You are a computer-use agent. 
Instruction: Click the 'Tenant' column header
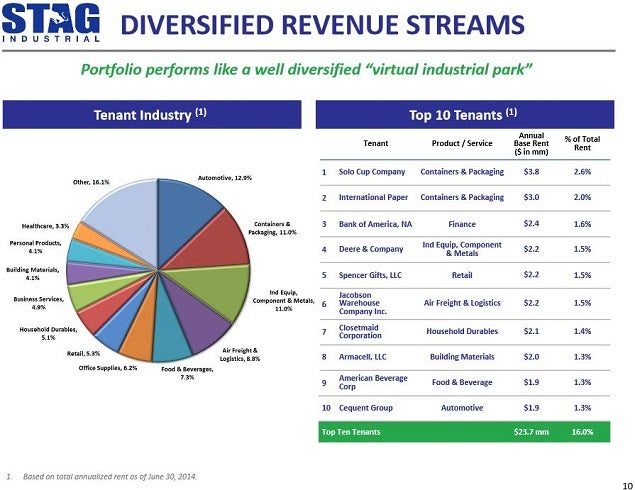pyautogui.click(x=375, y=143)
